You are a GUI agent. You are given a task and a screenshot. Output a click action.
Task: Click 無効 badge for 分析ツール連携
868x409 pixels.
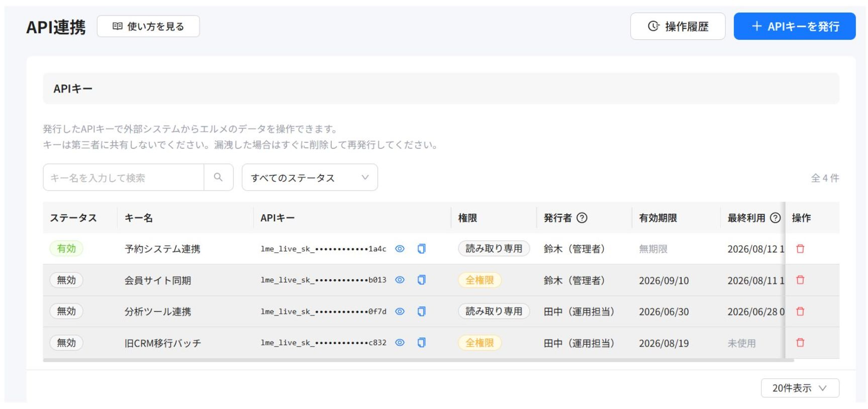pos(66,311)
